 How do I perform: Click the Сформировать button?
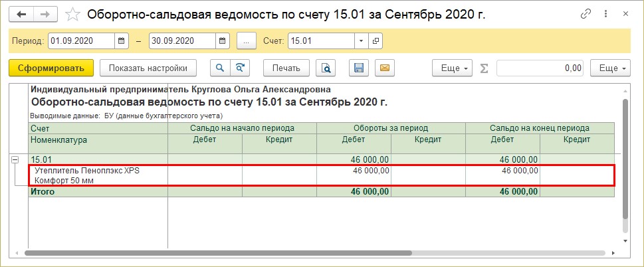tap(51, 68)
